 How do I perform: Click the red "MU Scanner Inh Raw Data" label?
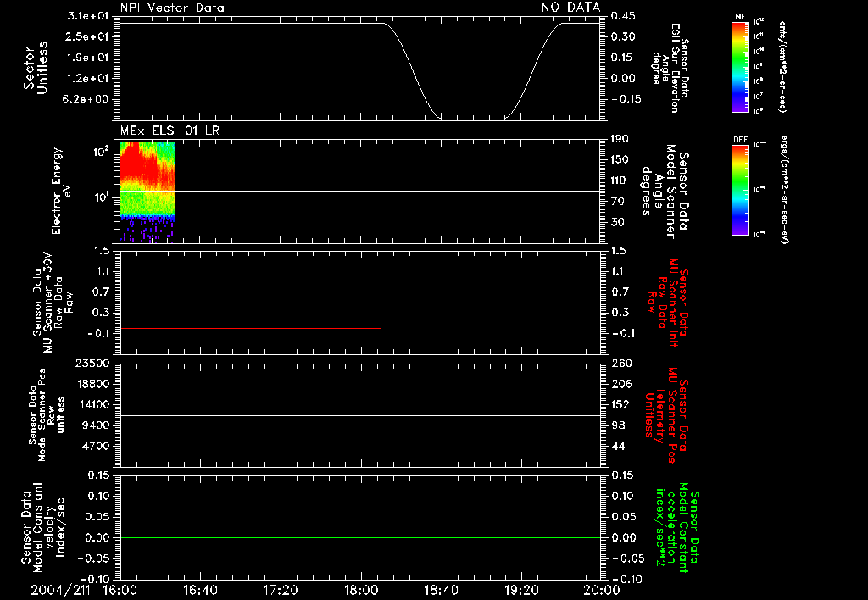point(669,303)
